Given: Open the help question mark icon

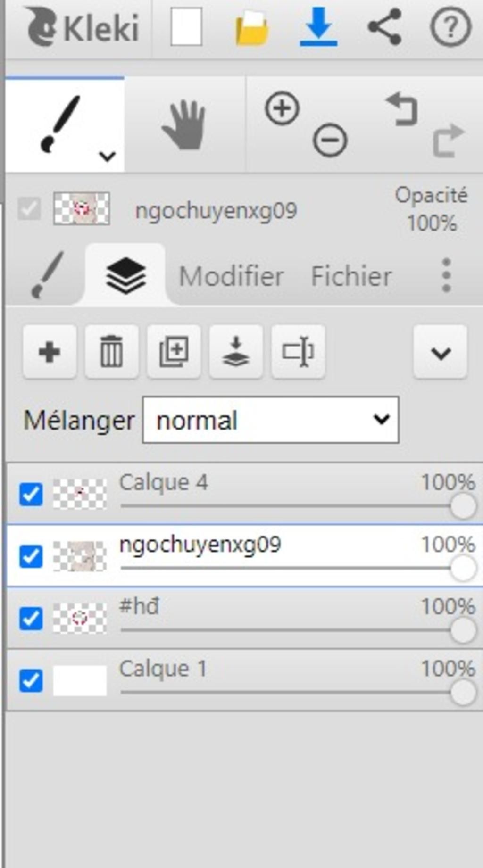Looking at the screenshot, I should [450, 27].
